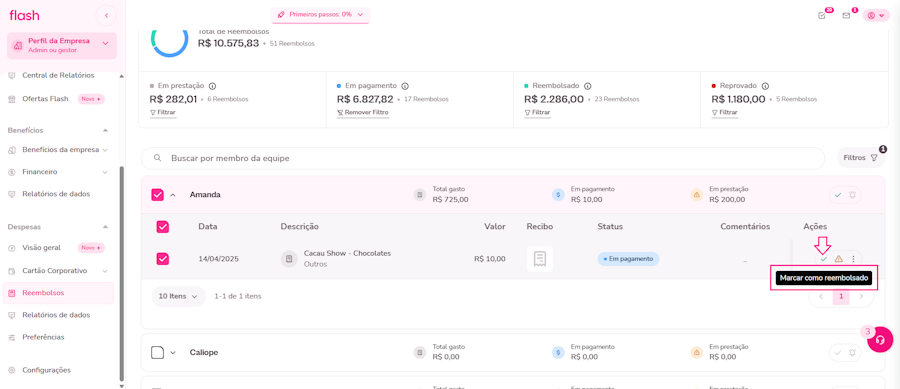Viewport: 900px width, 389px height.
Task: Click the Valor column header
Action: point(495,227)
